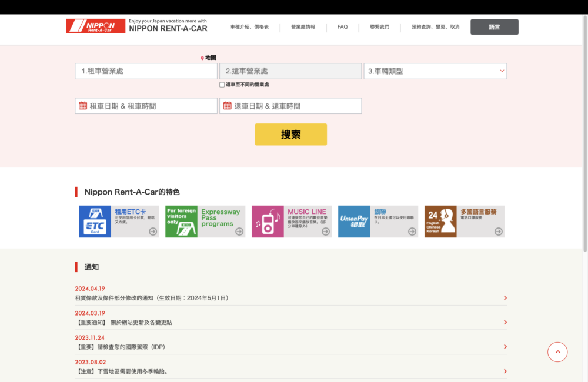The width and height of the screenshot is (588, 382).
Task: Click the calendar icon in 租車日期 field
Action: point(83,106)
